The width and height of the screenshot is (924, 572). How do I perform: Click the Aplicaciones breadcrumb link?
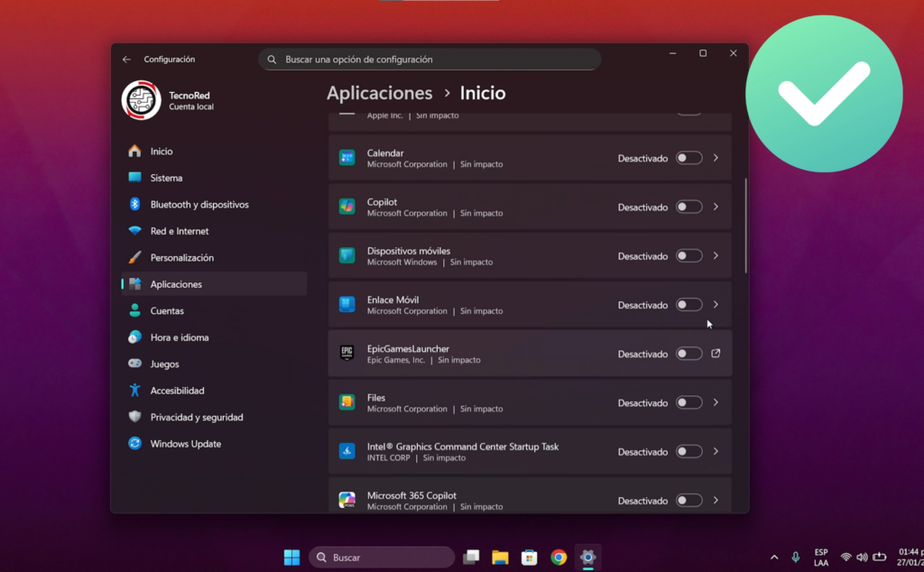[379, 93]
